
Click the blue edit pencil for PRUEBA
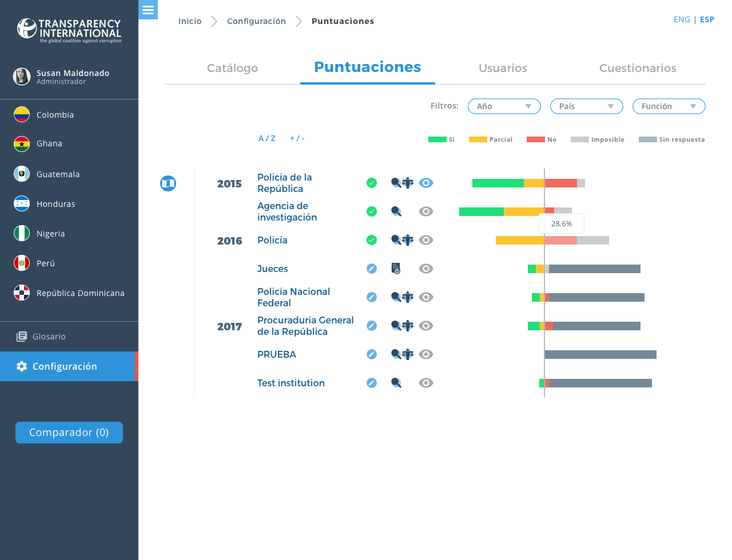[x=372, y=354]
